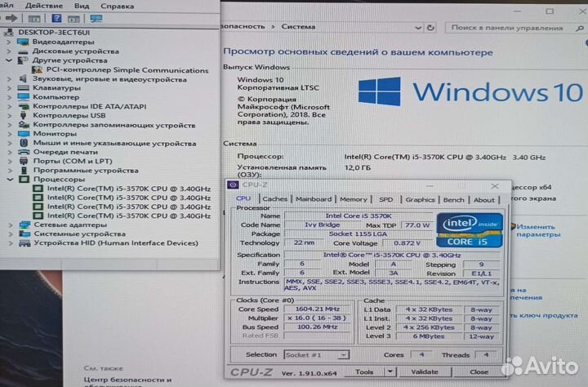Click the Центр безопасности link
The width and height of the screenshot is (588, 387).
tap(127, 380)
